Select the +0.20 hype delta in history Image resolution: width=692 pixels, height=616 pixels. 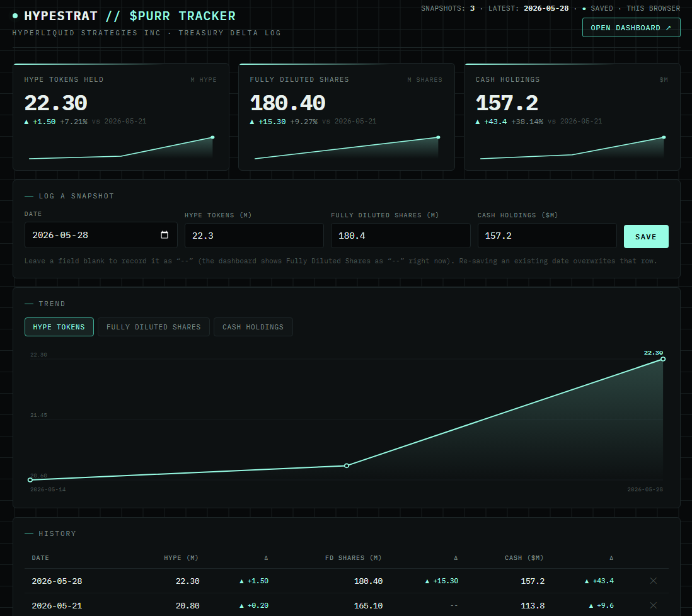[254, 606]
